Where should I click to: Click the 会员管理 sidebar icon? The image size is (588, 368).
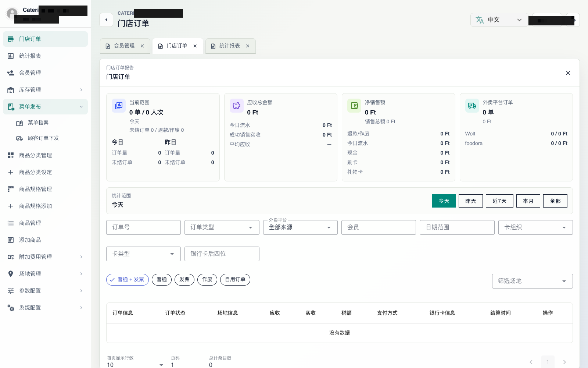tap(11, 73)
